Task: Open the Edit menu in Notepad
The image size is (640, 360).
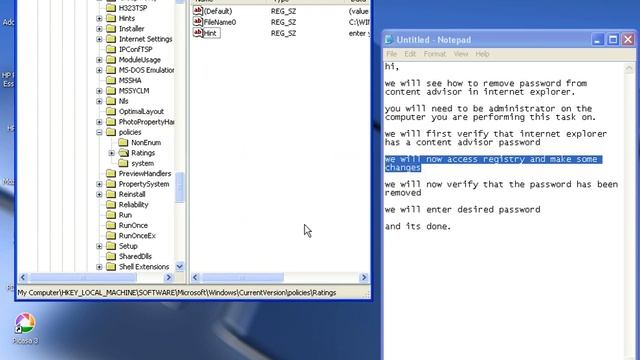Action: click(x=410, y=54)
